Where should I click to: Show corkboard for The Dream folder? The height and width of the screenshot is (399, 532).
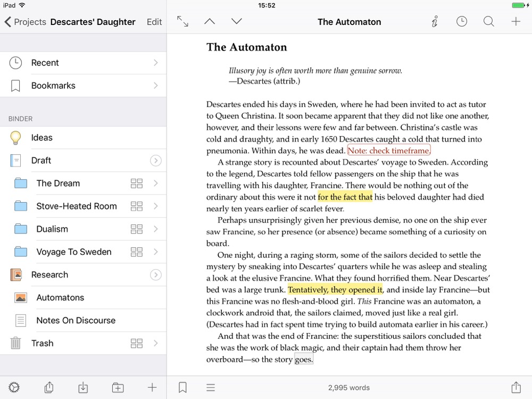(x=137, y=184)
